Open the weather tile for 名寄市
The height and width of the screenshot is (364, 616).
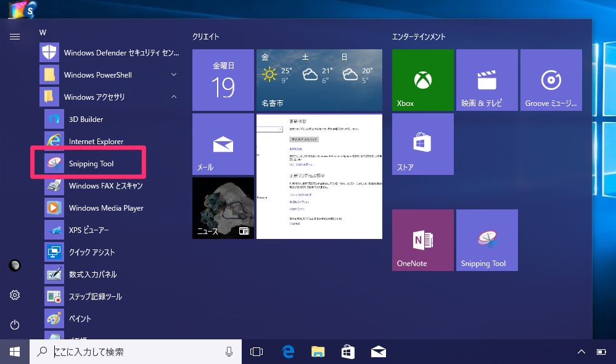tap(319, 80)
